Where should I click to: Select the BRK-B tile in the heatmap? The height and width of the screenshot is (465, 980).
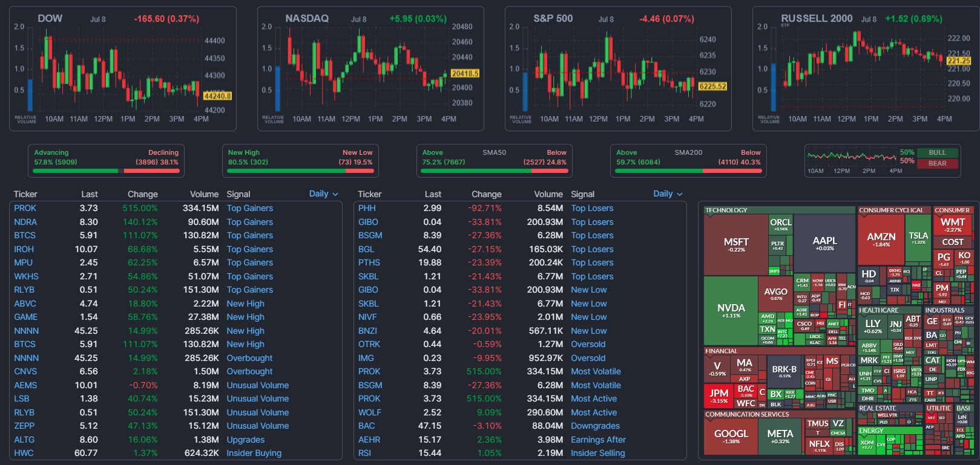click(x=784, y=372)
